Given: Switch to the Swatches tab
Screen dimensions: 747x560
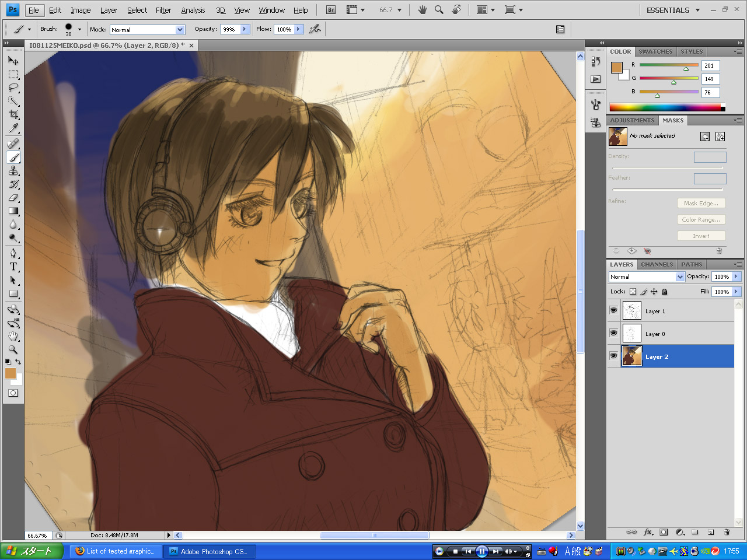Looking at the screenshot, I should (x=655, y=51).
